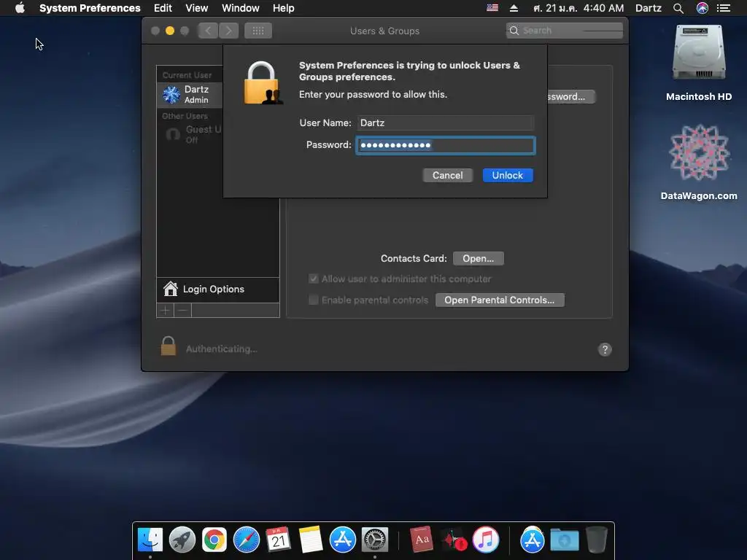Click the Change Password button
The height and width of the screenshot is (560, 747).
pyautogui.click(x=570, y=97)
